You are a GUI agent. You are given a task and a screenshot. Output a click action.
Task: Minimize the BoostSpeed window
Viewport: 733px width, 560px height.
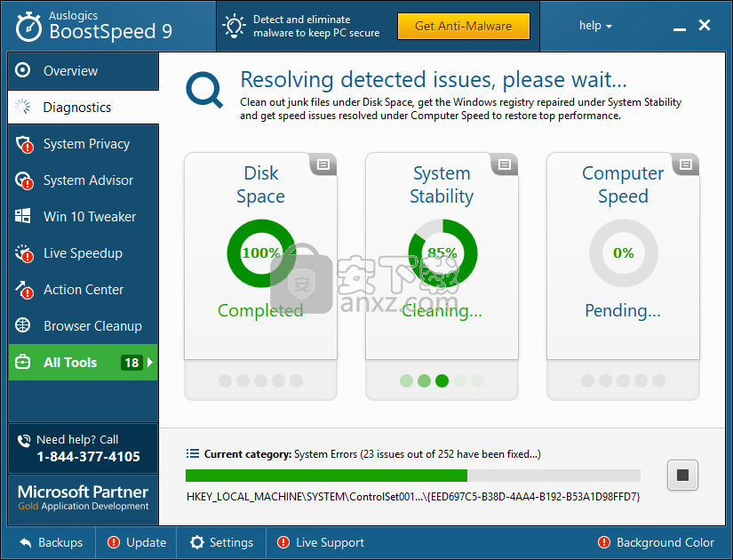679,29
